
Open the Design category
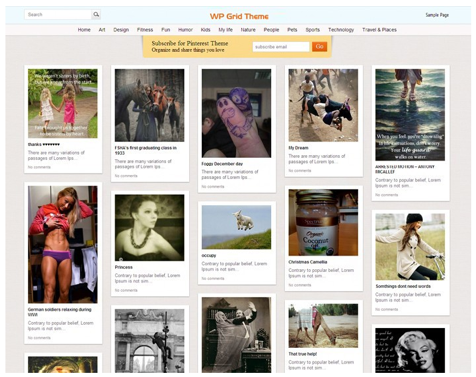click(121, 30)
